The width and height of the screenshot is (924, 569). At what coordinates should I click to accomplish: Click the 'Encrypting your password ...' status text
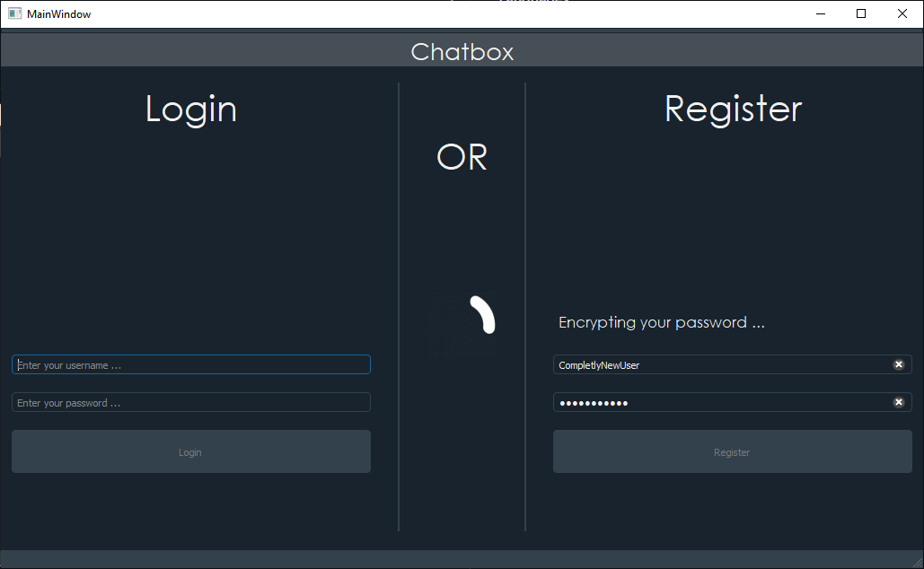[x=661, y=323]
